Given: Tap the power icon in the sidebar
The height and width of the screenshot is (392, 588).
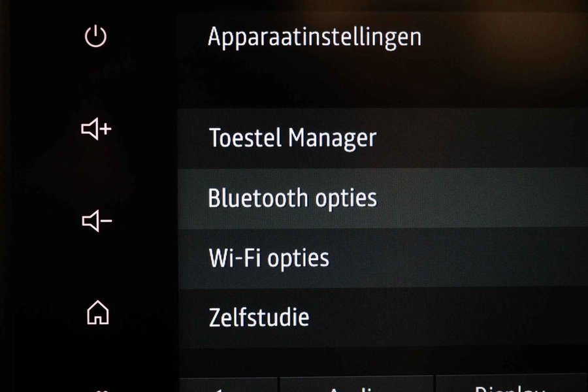Looking at the screenshot, I should click(x=95, y=37).
